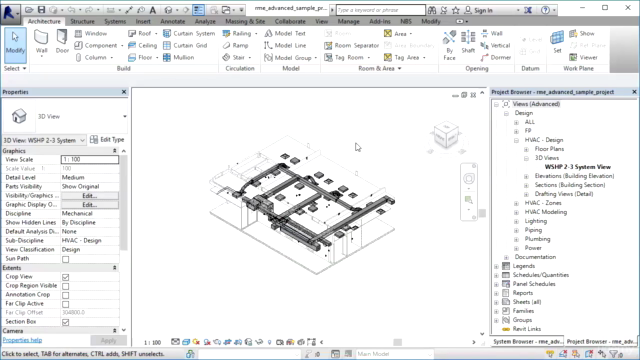The height and width of the screenshot is (360, 640).
Task: Open the Annotate ribbon tab
Action: click(173, 21)
